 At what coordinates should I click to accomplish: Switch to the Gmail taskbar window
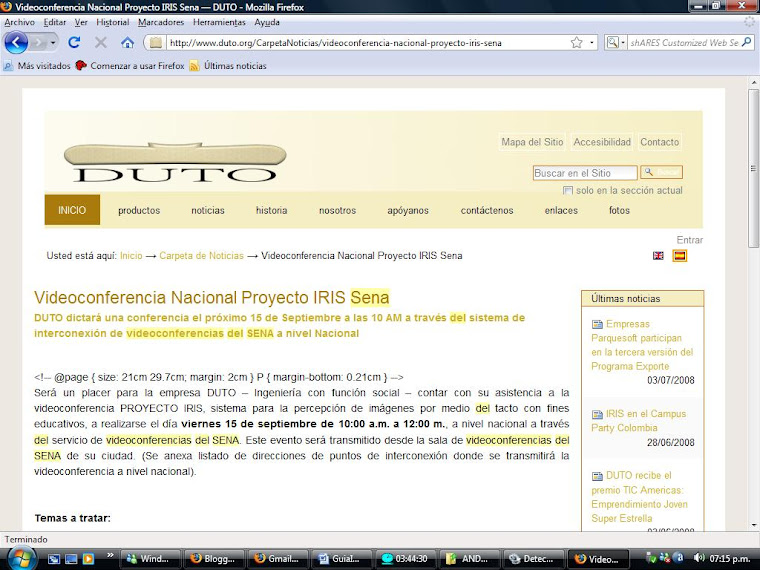coord(277,558)
